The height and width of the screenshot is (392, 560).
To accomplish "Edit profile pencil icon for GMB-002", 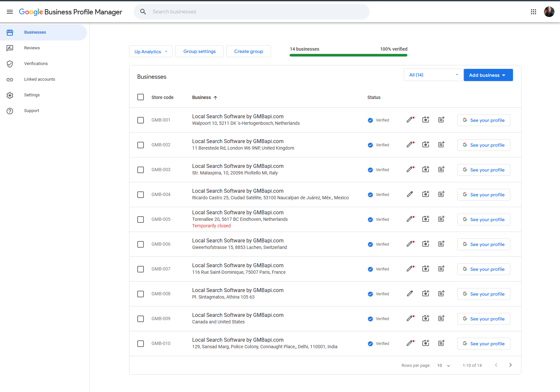I will (x=410, y=145).
